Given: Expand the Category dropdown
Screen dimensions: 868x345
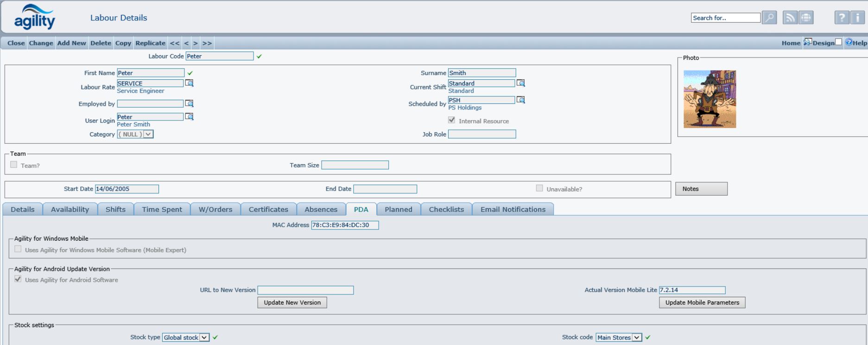Looking at the screenshot, I should pos(148,134).
